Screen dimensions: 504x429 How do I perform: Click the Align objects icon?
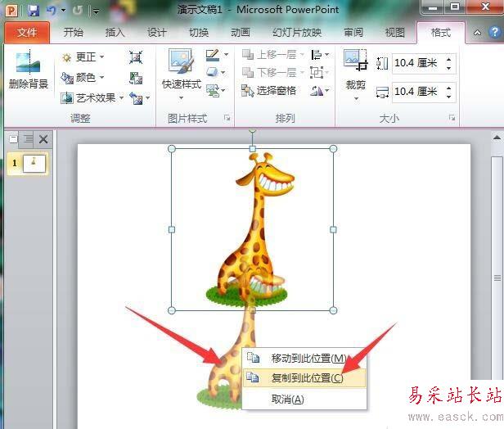(317, 55)
